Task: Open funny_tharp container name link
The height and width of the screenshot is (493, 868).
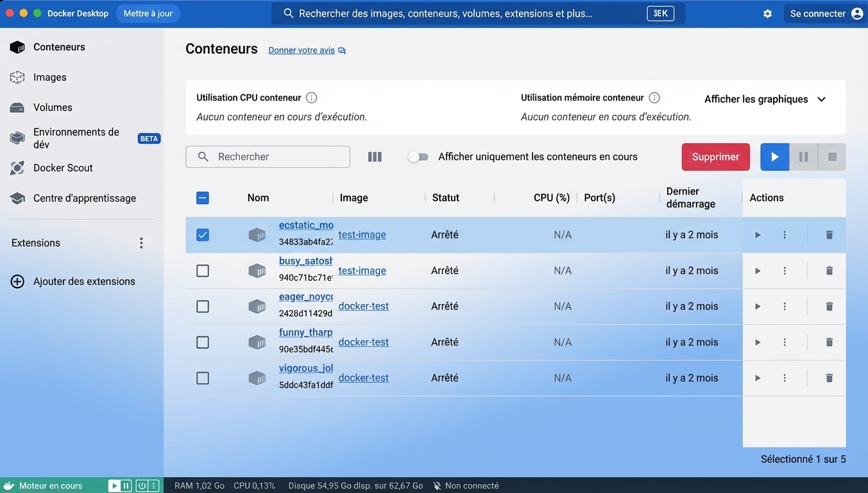Action: coord(306,333)
